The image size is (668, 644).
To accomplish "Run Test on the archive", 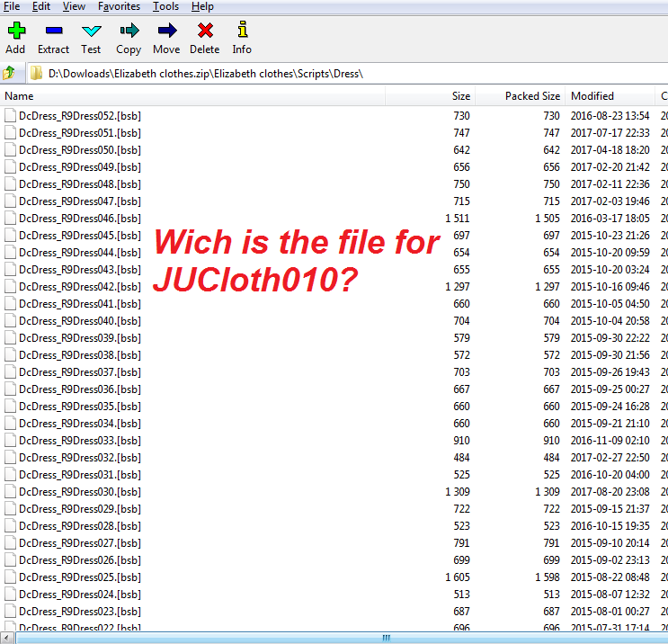I will tap(91, 31).
